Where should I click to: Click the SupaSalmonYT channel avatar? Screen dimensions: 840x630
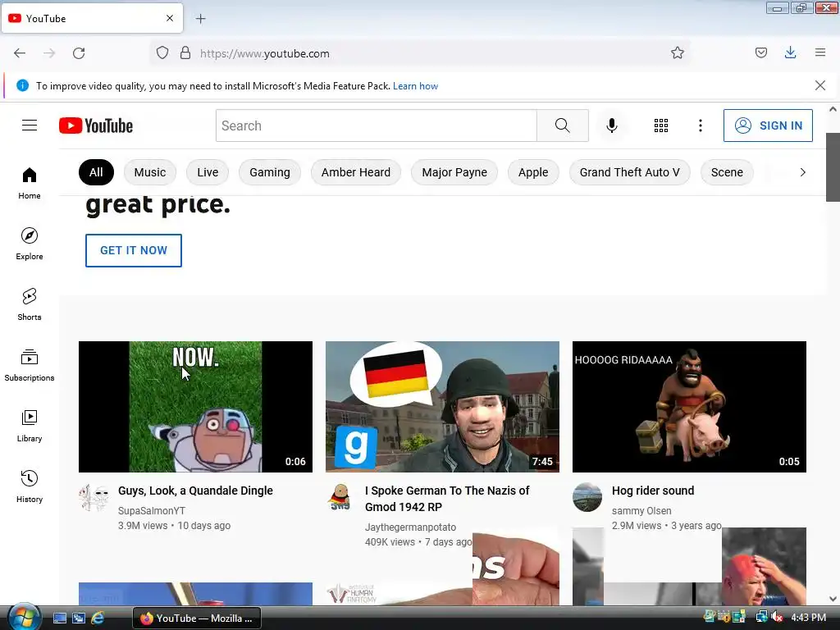tap(94, 498)
